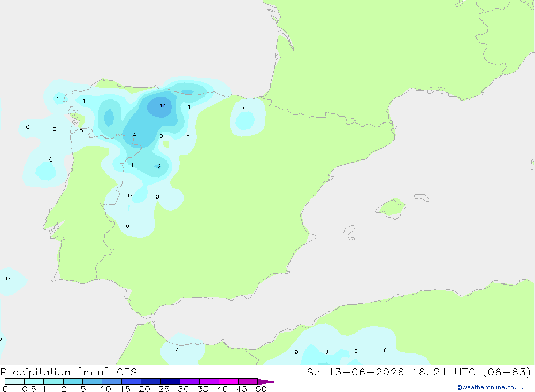Click the 0.1–0.5 mm legend color box
Screen dimensions: 535x392
[x=14, y=381]
